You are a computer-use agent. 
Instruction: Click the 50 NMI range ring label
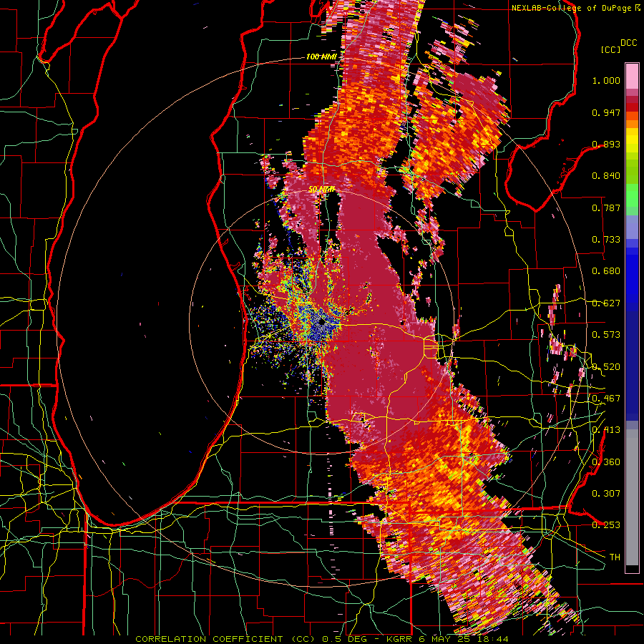pos(321,190)
